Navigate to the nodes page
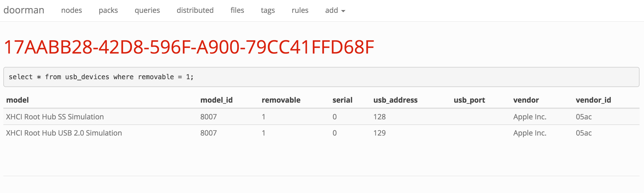 coord(71,10)
